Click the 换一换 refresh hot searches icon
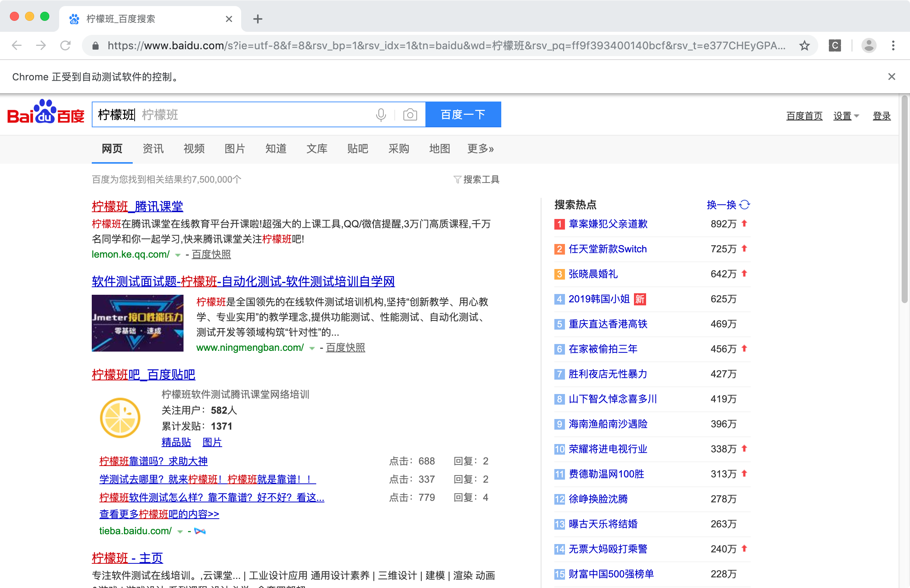Viewport: 910px width, 588px height. coord(745,205)
